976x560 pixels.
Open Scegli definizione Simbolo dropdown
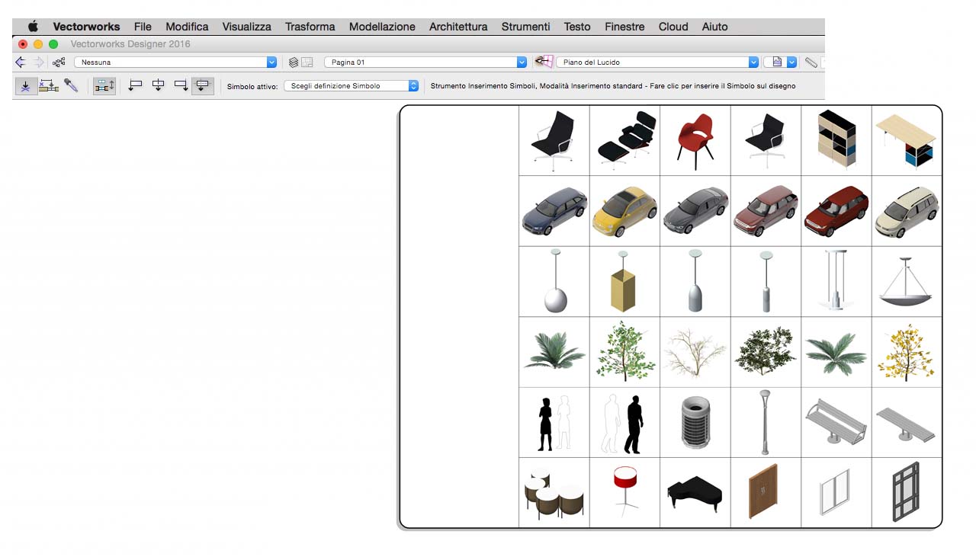(352, 86)
